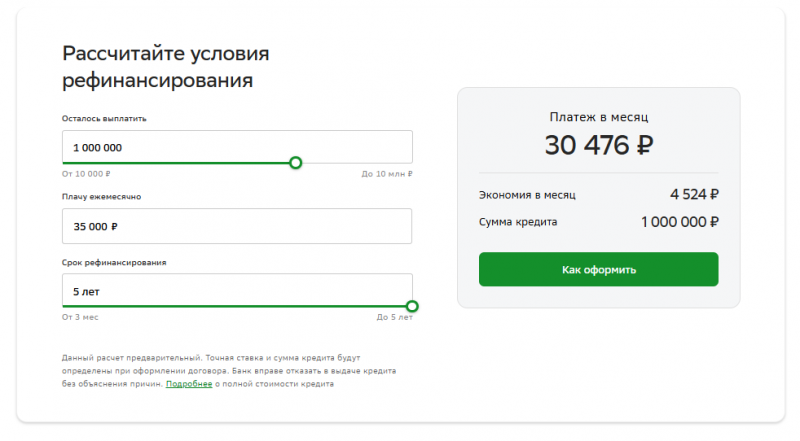The height and width of the screenshot is (441, 800).
Task: Click the "Сумма кредита" label
Action: coord(518,222)
